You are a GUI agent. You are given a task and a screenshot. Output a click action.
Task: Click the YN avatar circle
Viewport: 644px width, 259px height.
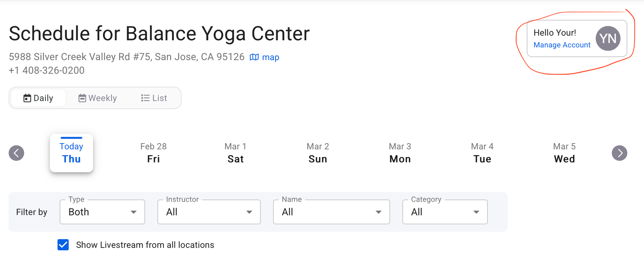[x=608, y=39]
